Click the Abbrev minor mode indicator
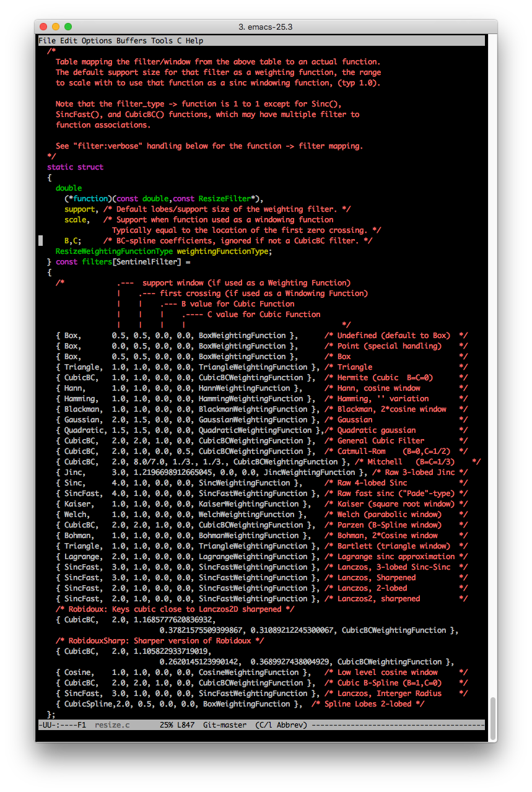 tap(290, 725)
